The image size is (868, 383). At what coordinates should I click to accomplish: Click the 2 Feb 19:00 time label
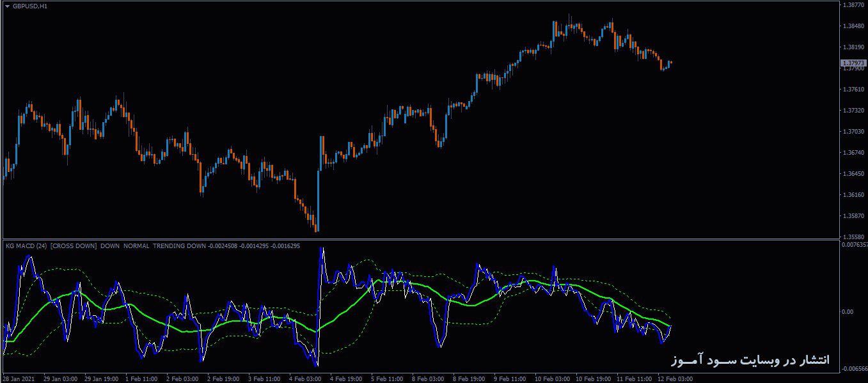224,379
